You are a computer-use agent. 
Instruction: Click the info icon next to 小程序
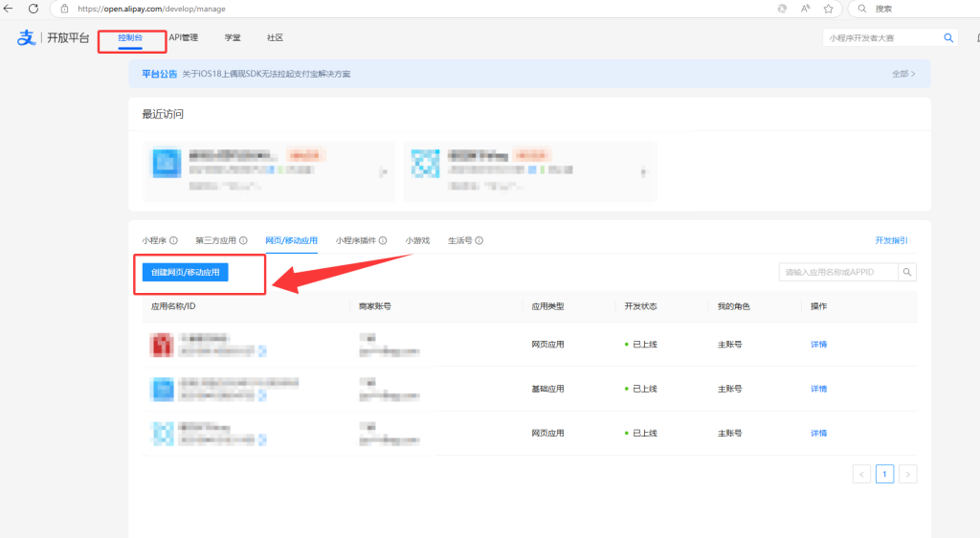click(x=174, y=241)
